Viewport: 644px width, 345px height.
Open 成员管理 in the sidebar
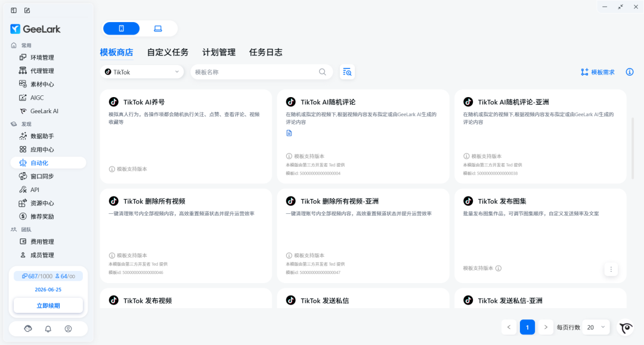48,255
